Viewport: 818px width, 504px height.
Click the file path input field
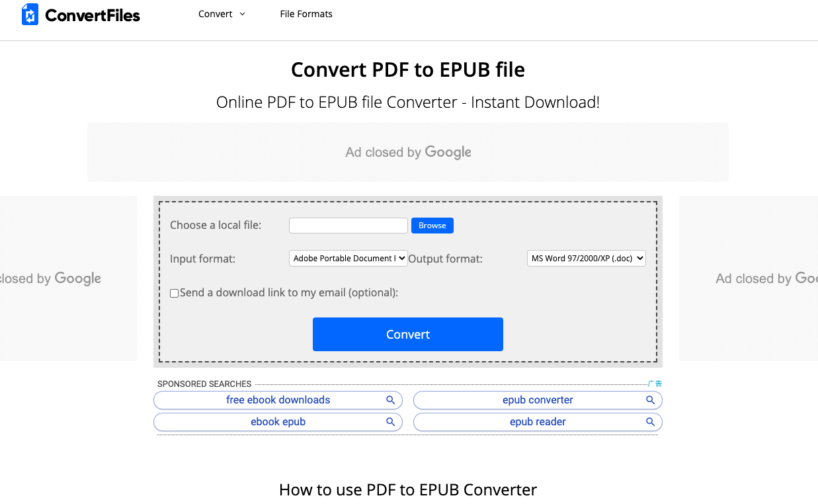(348, 225)
